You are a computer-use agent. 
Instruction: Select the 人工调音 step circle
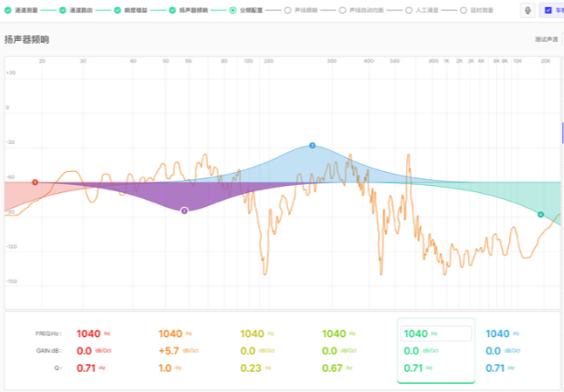coord(409,10)
